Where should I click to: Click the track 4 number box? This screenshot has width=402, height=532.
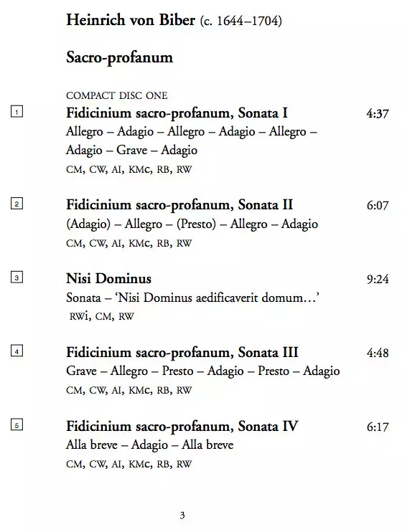pos(17,351)
